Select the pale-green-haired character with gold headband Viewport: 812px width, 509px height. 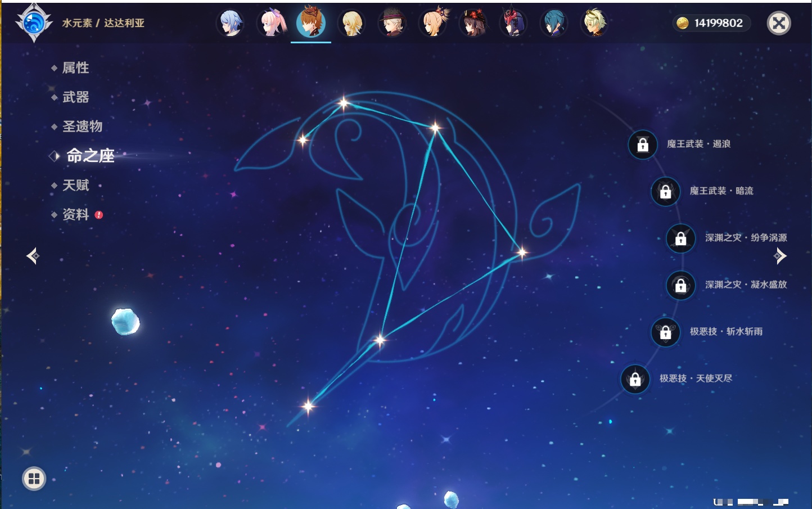(x=594, y=23)
